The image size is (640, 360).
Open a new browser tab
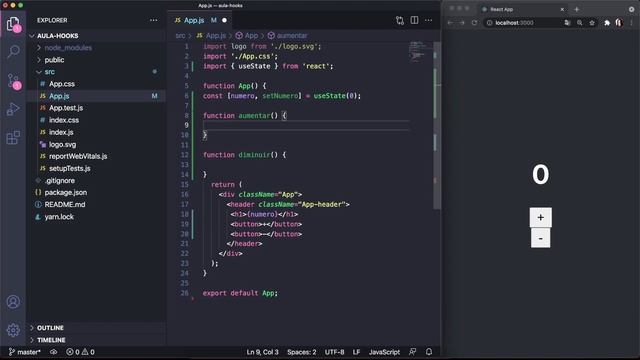tap(576, 9)
